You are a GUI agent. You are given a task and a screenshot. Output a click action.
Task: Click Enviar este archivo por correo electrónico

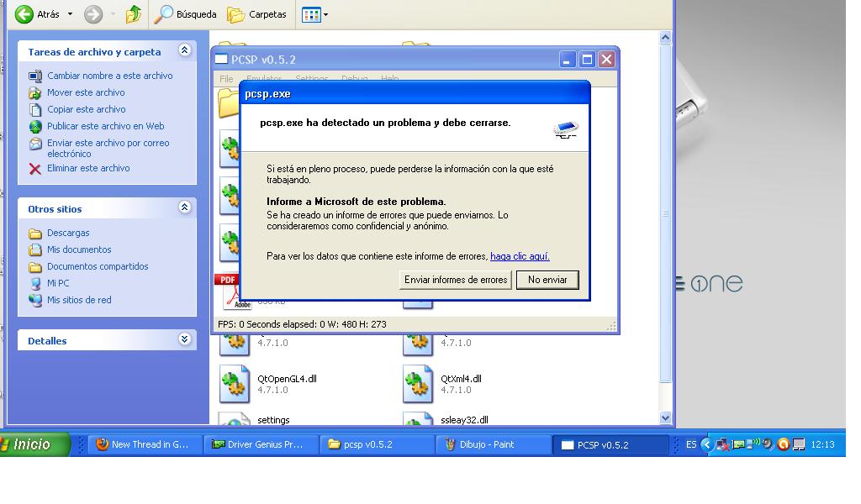pos(108,148)
